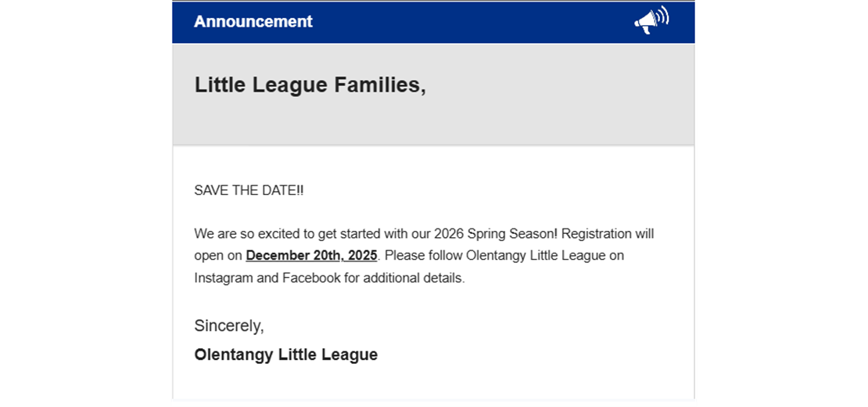Click the "Sincerely," closing line

(x=229, y=326)
